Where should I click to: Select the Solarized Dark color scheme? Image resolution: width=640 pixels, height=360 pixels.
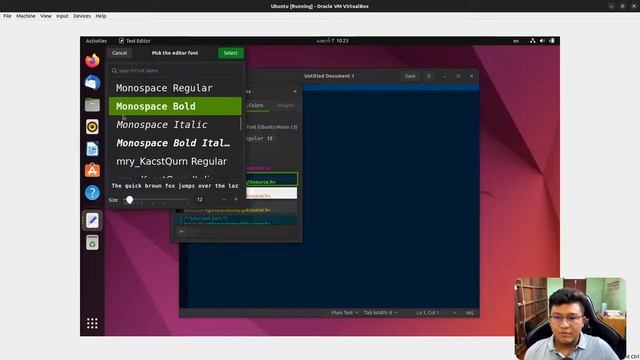pos(237,220)
